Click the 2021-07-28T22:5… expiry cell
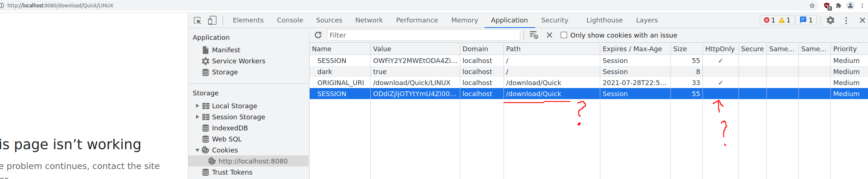The image size is (868, 179). pyautogui.click(x=634, y=83)
